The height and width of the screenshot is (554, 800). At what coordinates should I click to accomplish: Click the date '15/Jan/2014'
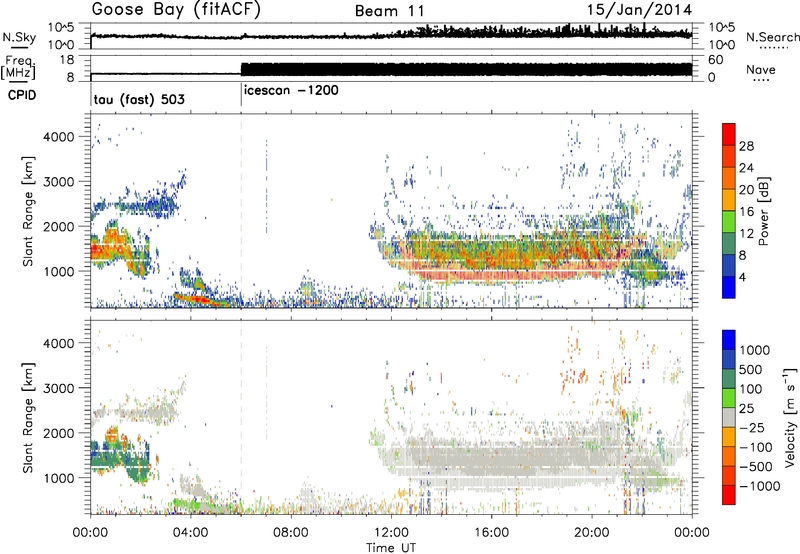[x=639, y=10]
